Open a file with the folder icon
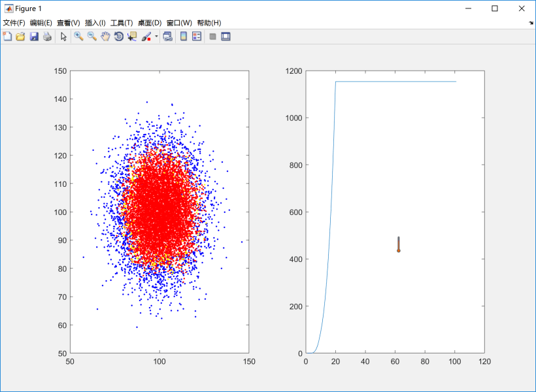The height and width of the screenshot is (392, 536). [x=20, y=36]
